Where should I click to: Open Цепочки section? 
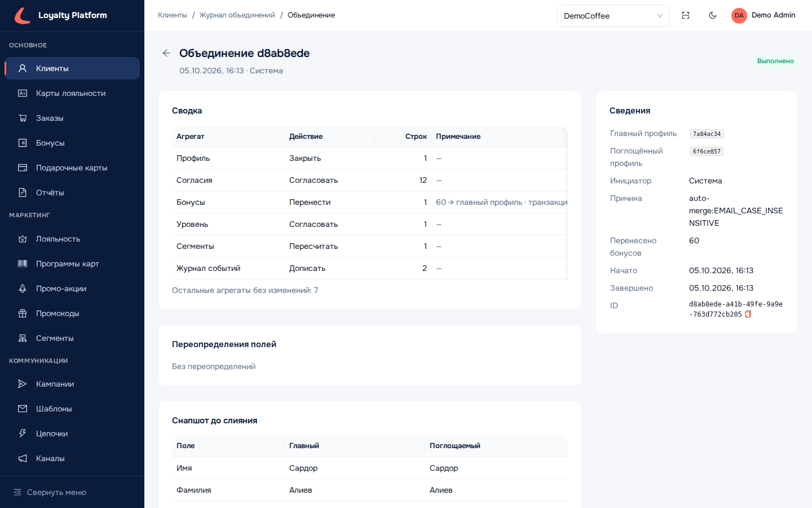[72, 433]
